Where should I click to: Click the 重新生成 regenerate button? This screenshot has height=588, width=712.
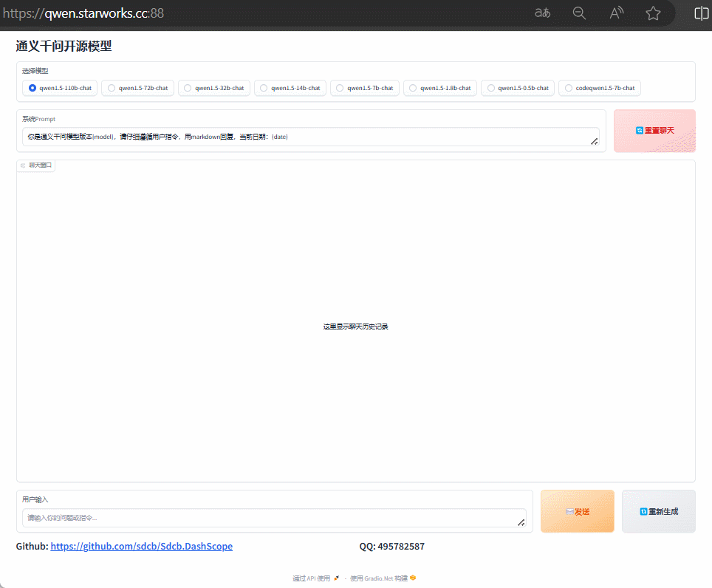point(658,511)
